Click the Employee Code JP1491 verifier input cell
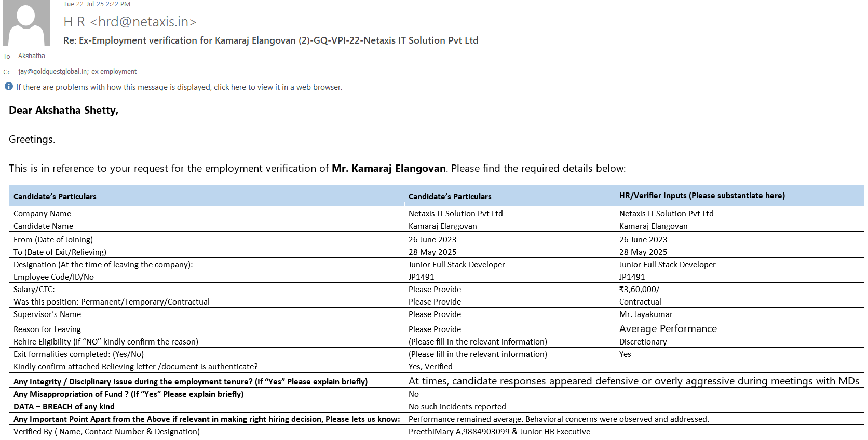The width and height of the screenshot is (868, 440). click(x=632, y=277)
